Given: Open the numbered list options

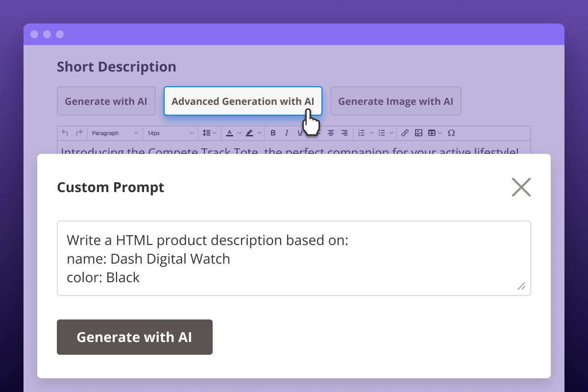Looking at the screenshot, I should (x=366, y=133).
